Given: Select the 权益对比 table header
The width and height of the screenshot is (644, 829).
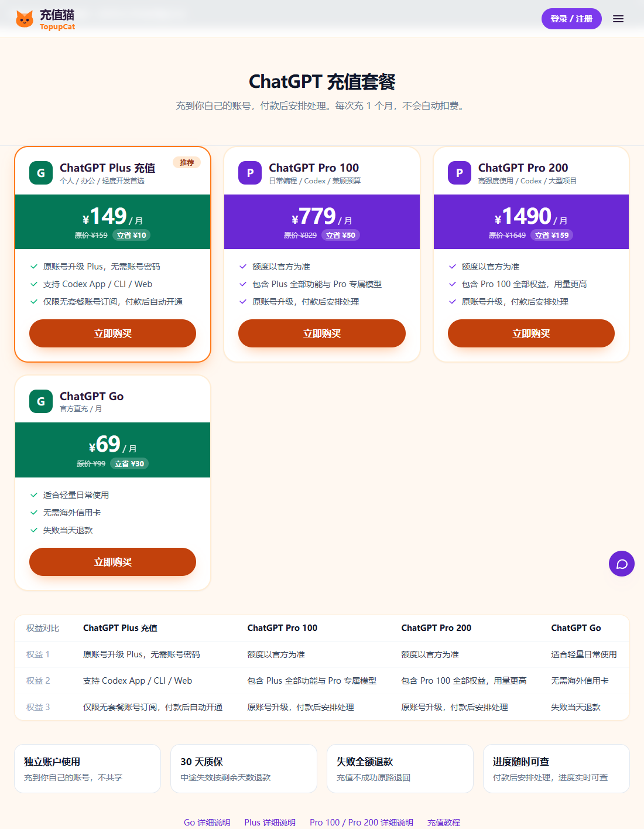Looking at the screenshot, I should tap(43, 628).
